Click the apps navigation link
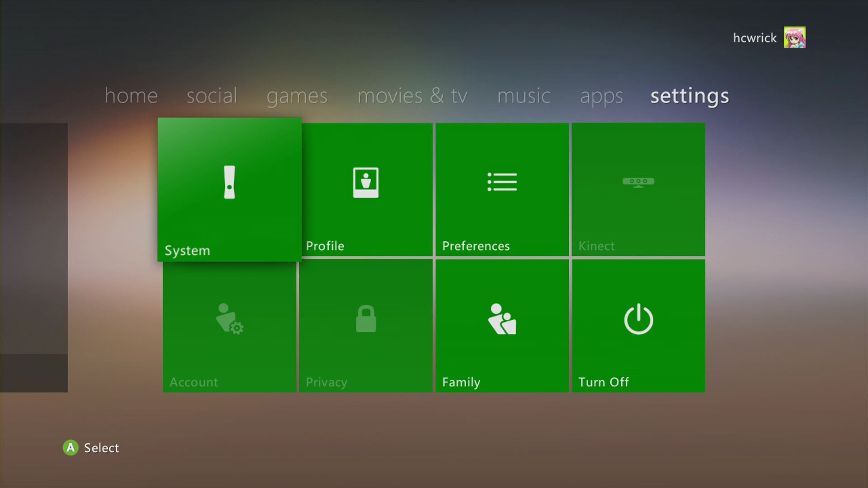 [x=602, y=95]
